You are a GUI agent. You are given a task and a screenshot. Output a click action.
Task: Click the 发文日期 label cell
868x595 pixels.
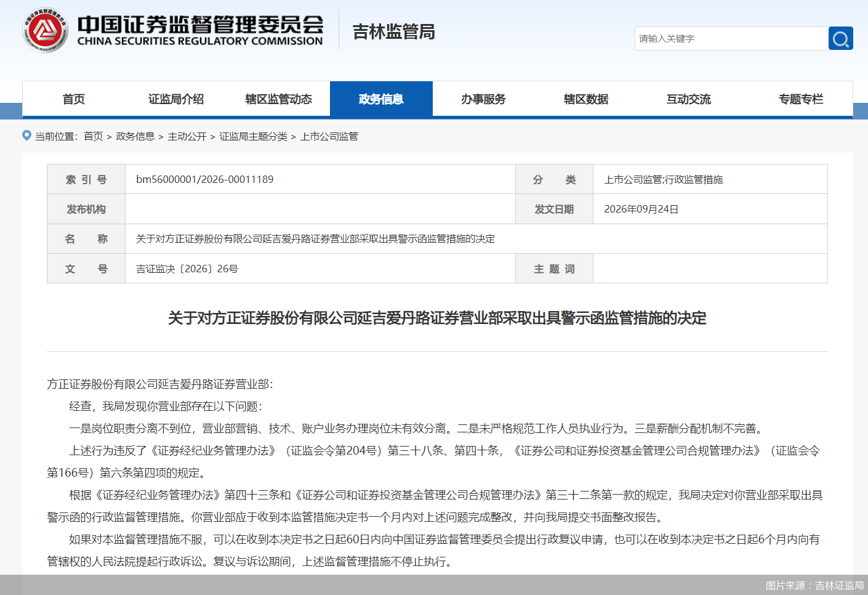(x=554, y=209)
